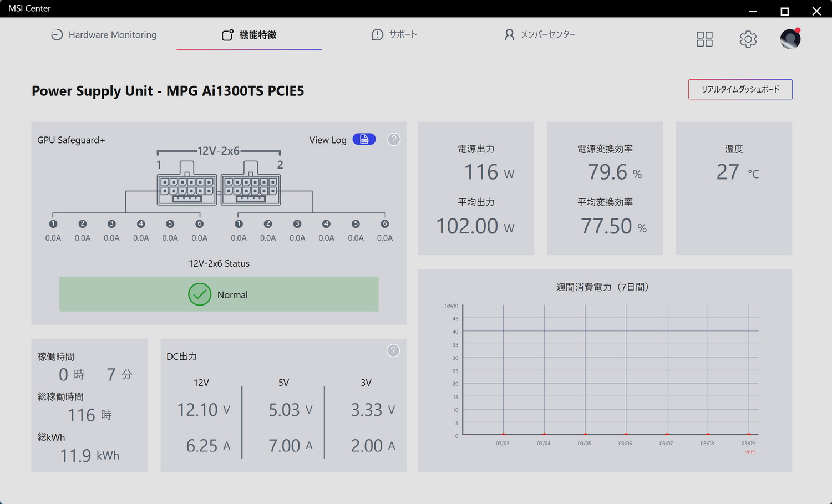832x504 pixels.
Task: Select pin 4 marker under connector 1
Action: [x=141, y=224]
